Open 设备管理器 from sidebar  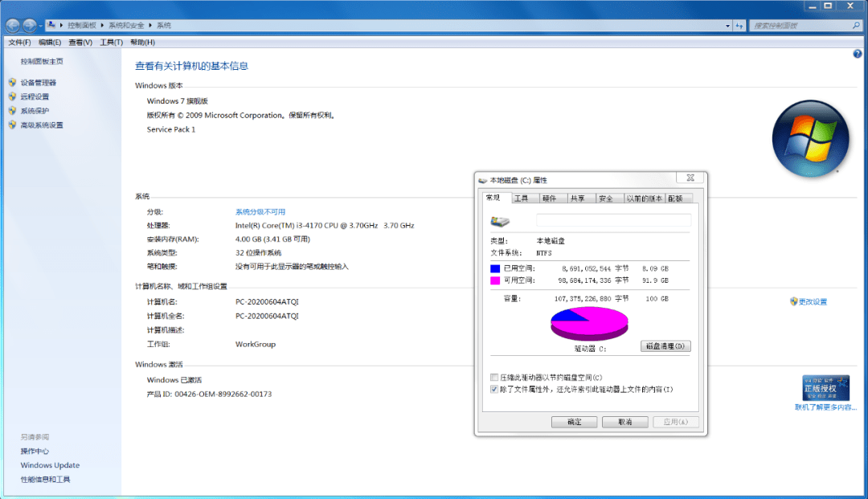(x=39, y=83)
